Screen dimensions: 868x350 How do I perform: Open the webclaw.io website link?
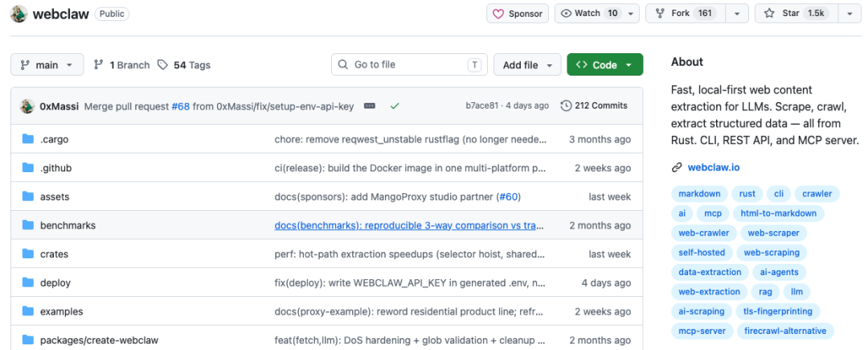(714, 168)
